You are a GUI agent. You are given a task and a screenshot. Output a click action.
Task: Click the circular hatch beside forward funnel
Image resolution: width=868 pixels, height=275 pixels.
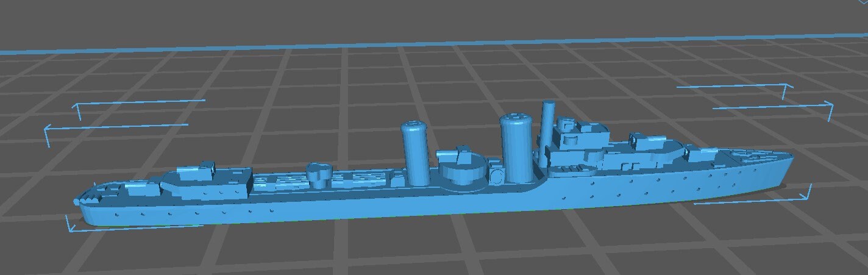[496, 177]
